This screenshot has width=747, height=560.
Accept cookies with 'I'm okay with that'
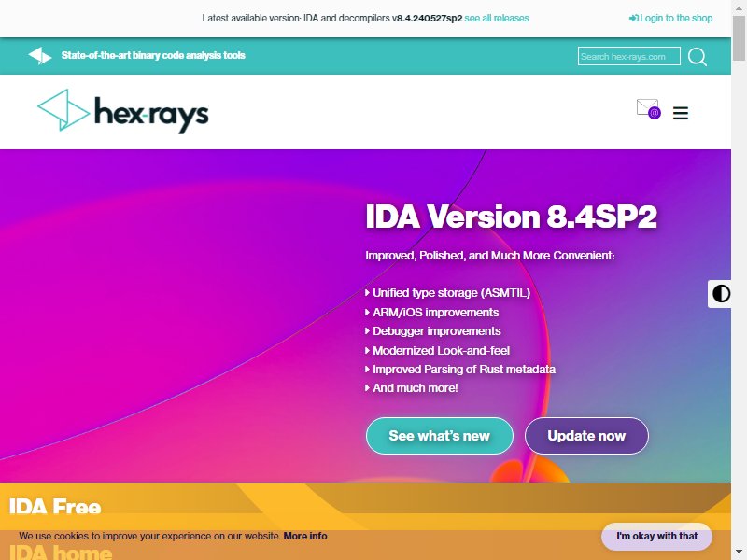656,536
